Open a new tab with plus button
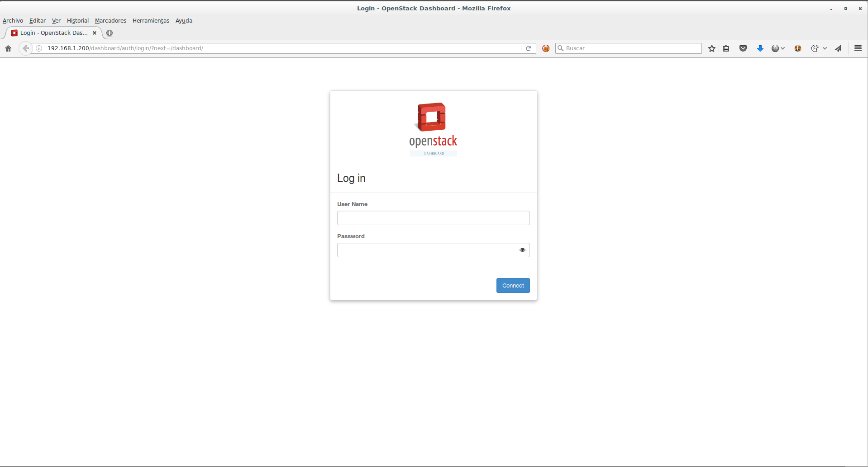Screen dimensions: 868x467 pos(110,33)
